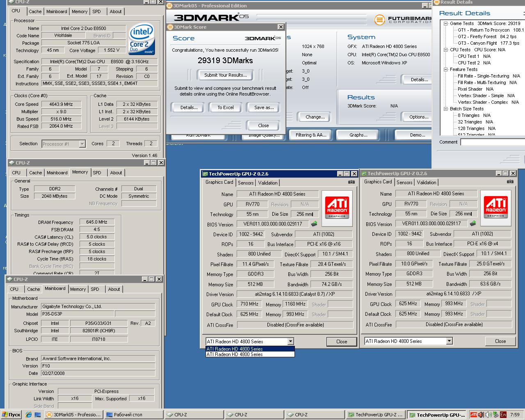Switch to the 3DMark05 taskbar button
525x420 pixels.
(x=73, y=415)
